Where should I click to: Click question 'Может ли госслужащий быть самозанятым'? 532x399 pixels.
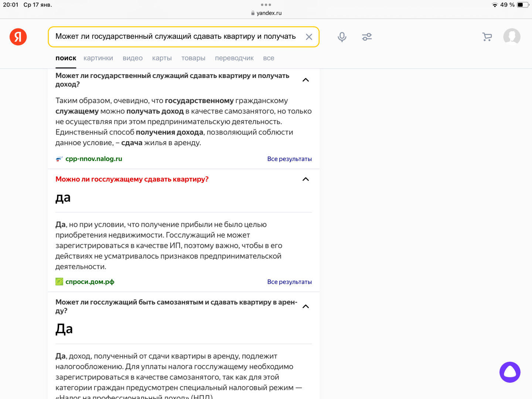click(x=176, y=306)
